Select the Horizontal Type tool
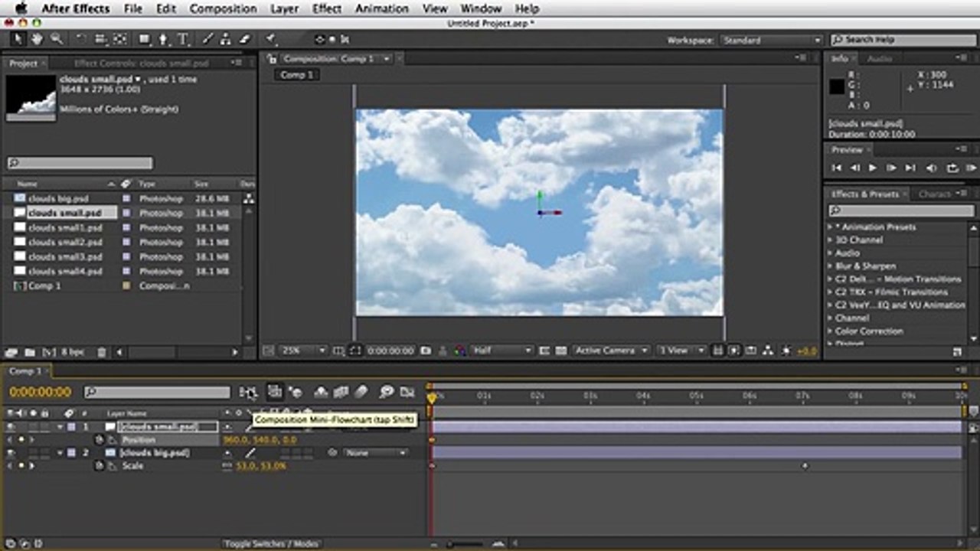The width and height of the screenshot is (980, 551). (x=184, y=39)
